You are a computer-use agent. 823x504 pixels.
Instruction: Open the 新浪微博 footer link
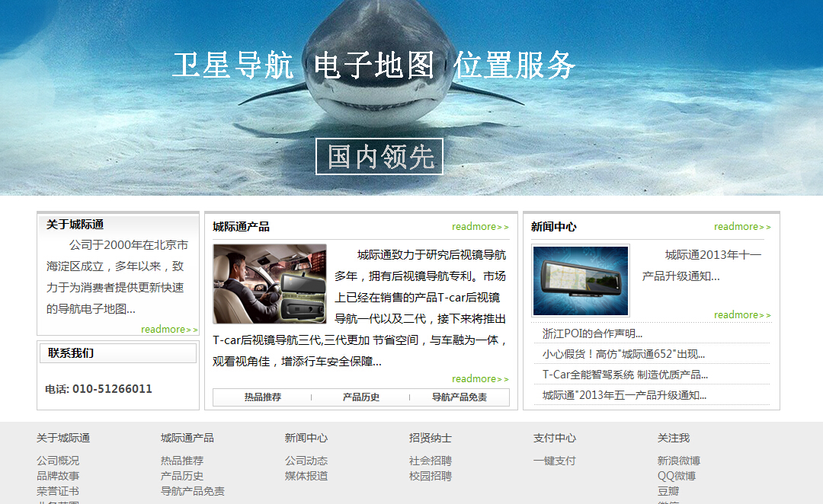click(x=679, y=461)
